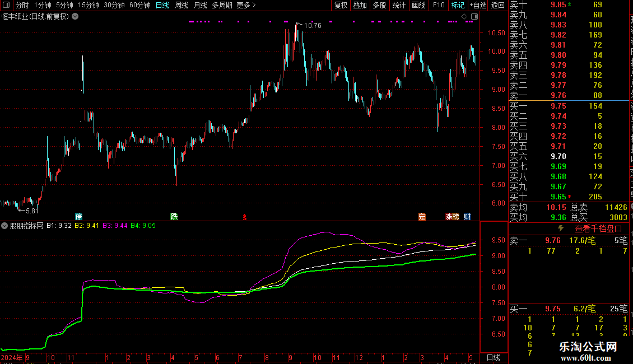The width and height of the screenshot is (633, 364).
Task: Click 卖一 price 9.76 in order book
Action: click(558, 95)
